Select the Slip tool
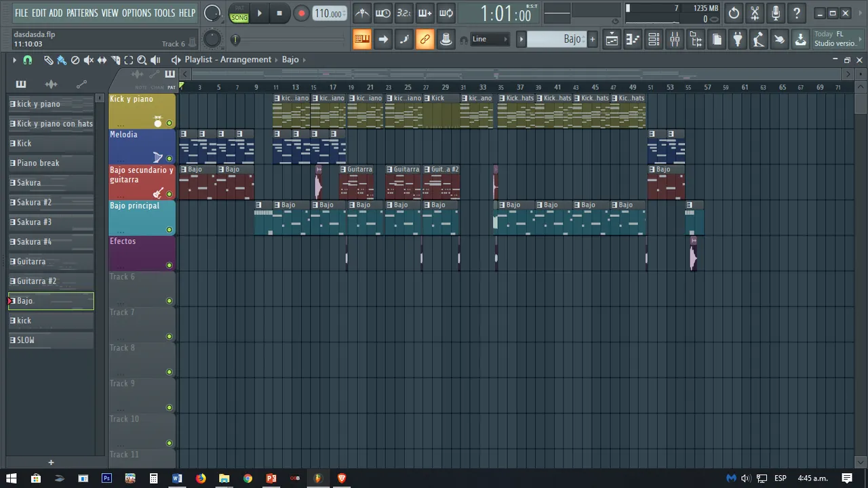 coord(102,60)
